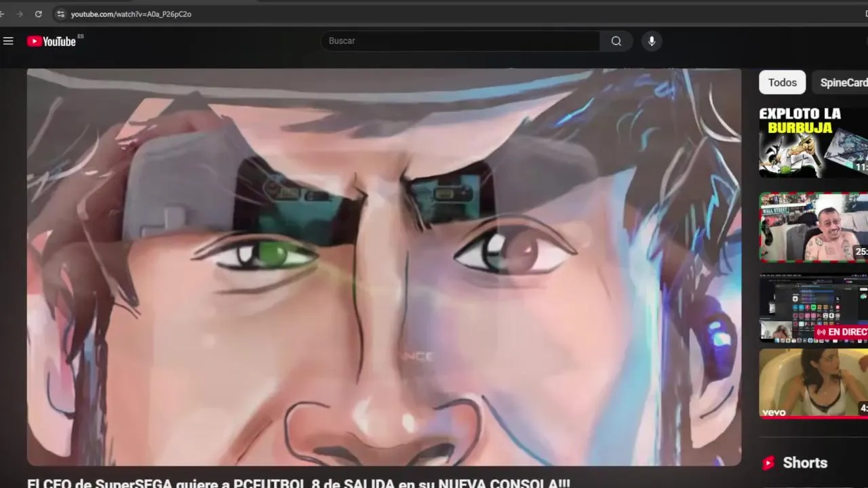Click the main video player
This screenshot has width=868, height=488.
click(384, 266)
